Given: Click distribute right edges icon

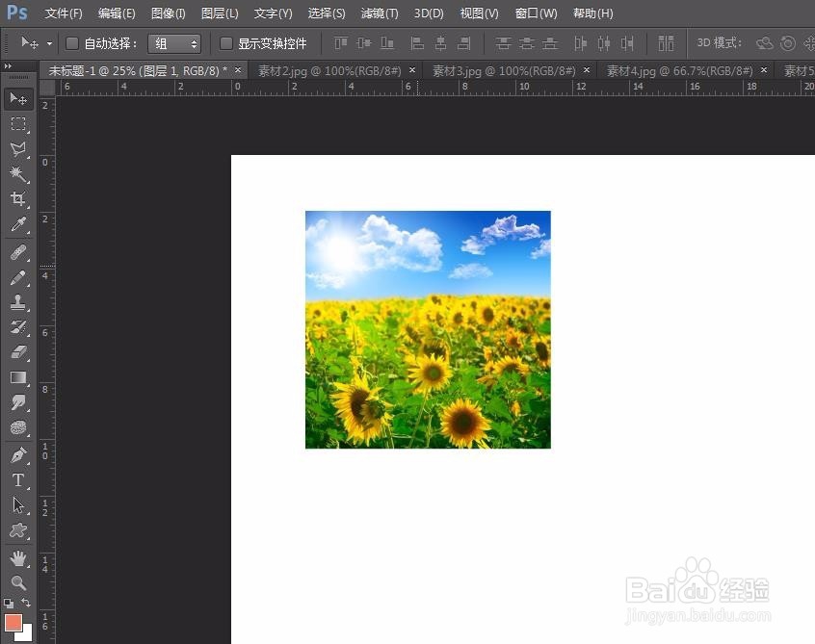Looking at the screenshot, I should click(x=627, y=43).
